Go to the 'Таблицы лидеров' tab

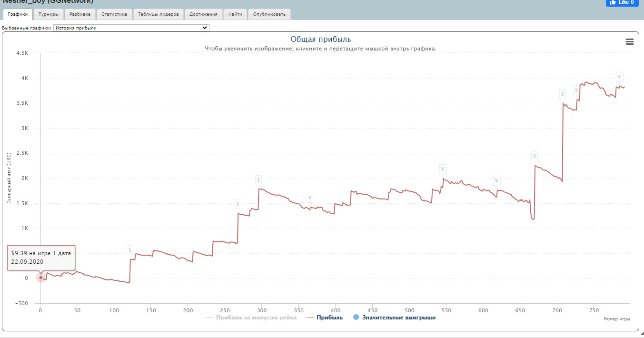(x=158, y=14)
